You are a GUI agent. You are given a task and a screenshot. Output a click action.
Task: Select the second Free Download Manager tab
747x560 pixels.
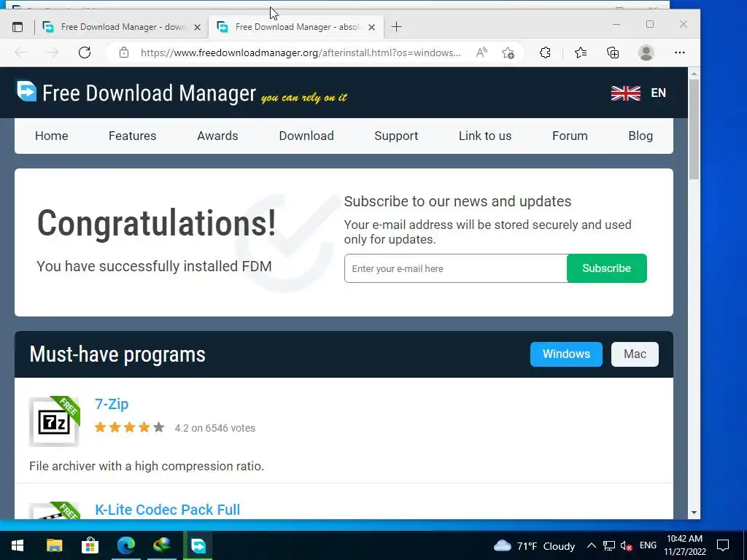pyautogui.click(x=296, y=27)
